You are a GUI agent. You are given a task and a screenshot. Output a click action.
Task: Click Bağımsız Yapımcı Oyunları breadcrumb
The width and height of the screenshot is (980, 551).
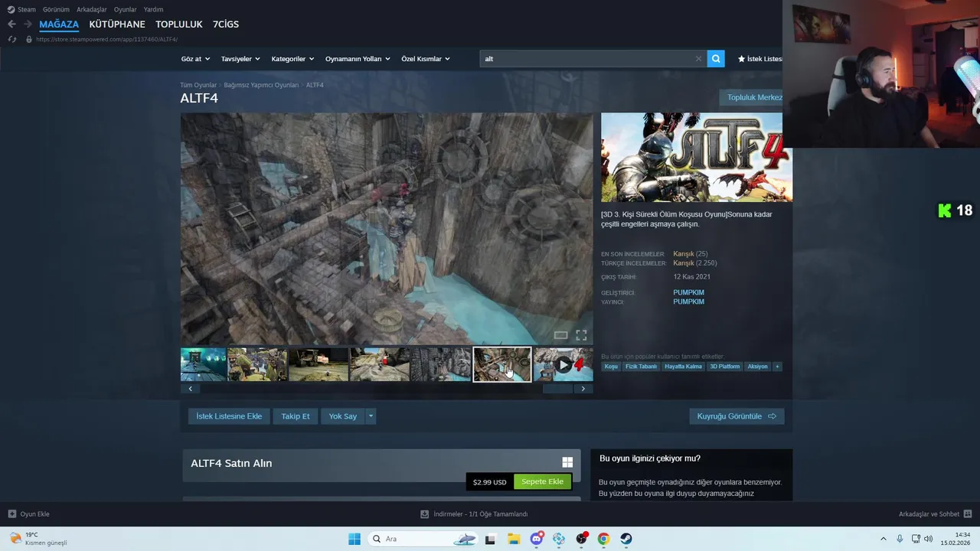(261, 85)
